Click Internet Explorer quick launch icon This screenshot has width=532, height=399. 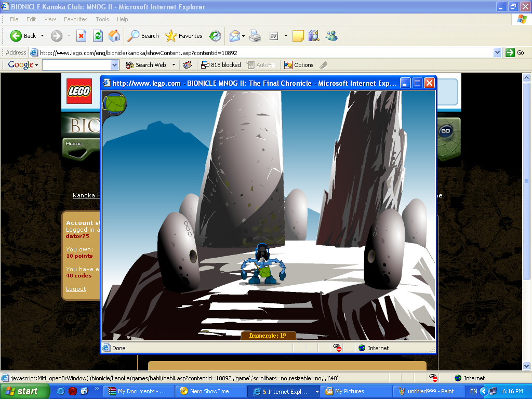pos(60,391)
